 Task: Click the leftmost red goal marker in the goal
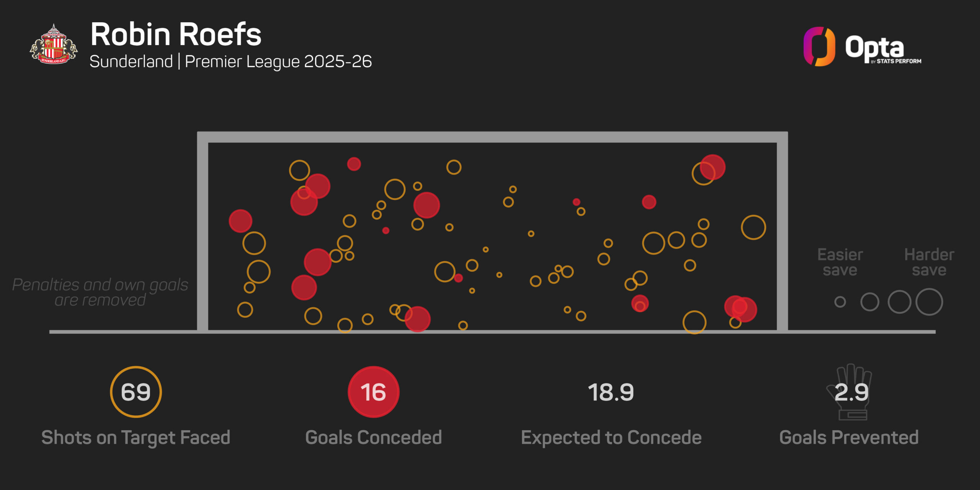(240, 221)
